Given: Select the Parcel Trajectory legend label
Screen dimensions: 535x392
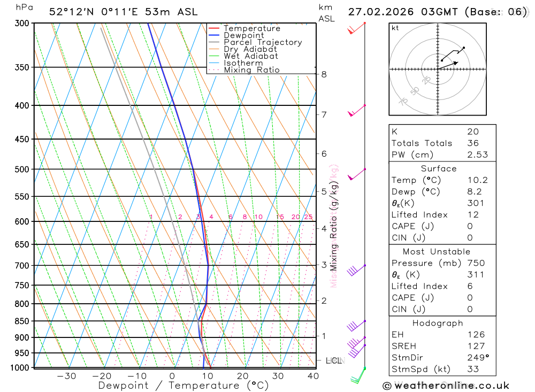Looking at the screenshot, I should [263, 42].
